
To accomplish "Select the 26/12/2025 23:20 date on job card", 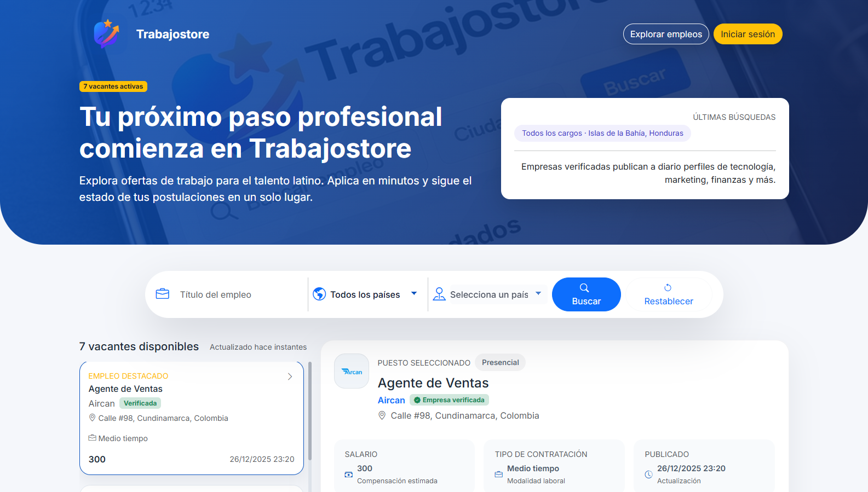I will pyautogui.click(x=262, y=459).
